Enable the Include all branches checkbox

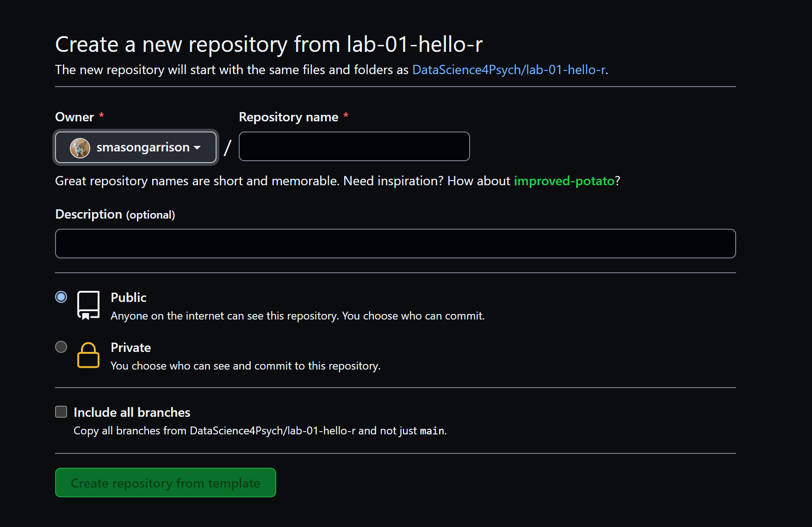pos(61,412)
